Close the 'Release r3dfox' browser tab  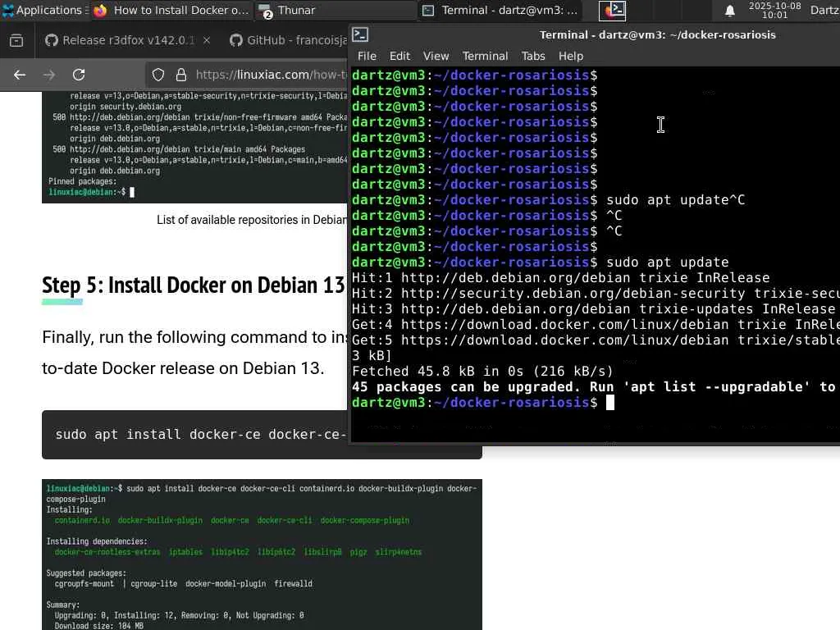(x=207, y=40)
